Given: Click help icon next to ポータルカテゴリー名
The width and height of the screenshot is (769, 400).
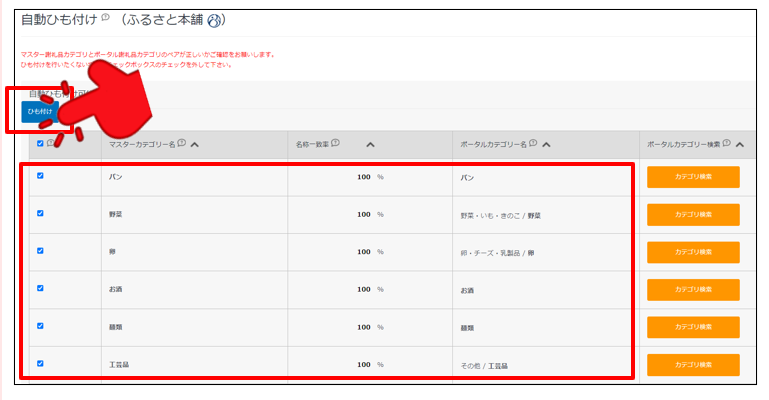Looking at the screenshot, I should pyautogui.click(x=535, y=143).
